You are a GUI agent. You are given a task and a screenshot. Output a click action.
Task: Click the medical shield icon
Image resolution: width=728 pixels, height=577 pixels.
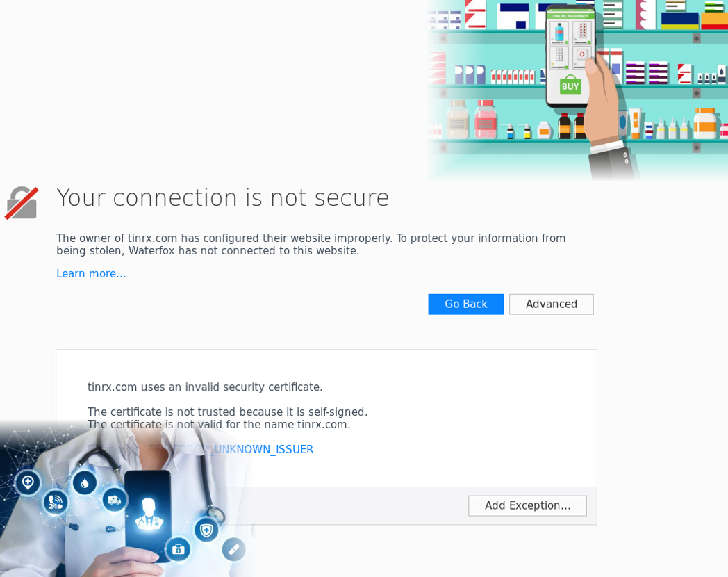click(206, 530)
